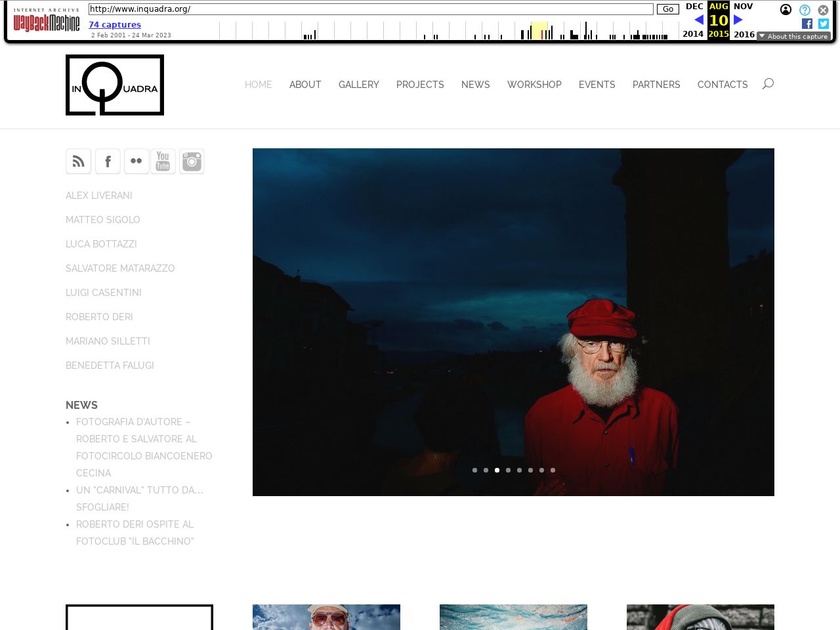Screen dimensions: 840x630
Task: Share capture on Twitter from Wayback toolbar
Action: [824, 24]
